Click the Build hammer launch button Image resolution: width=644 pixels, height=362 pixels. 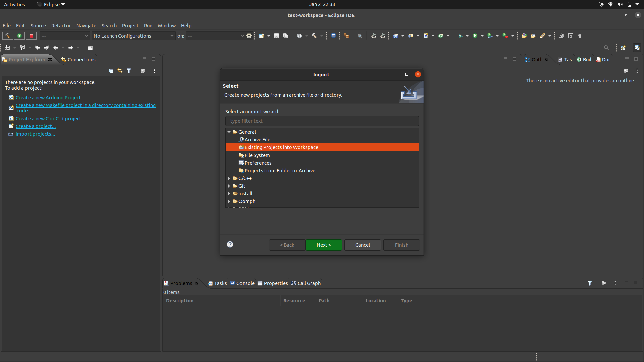coord(7,36)
